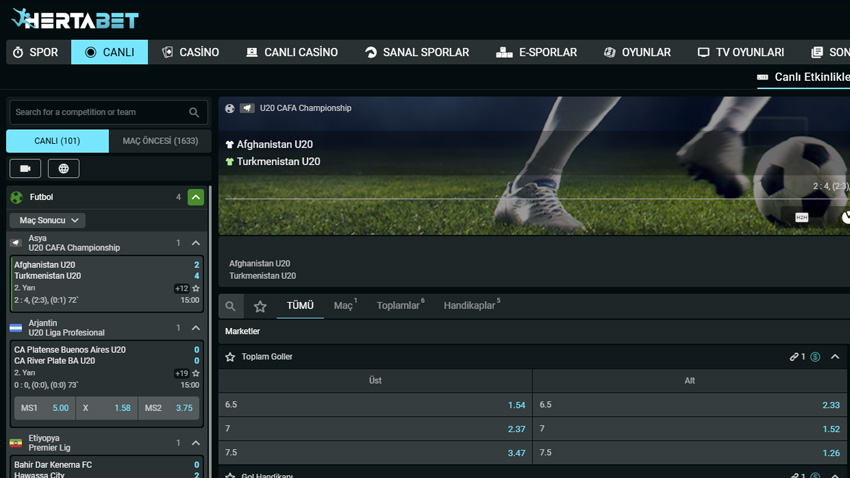Screen dimensions: 850x478
Task: Select the Maç markets tab
Action: (x=345, y=306)
